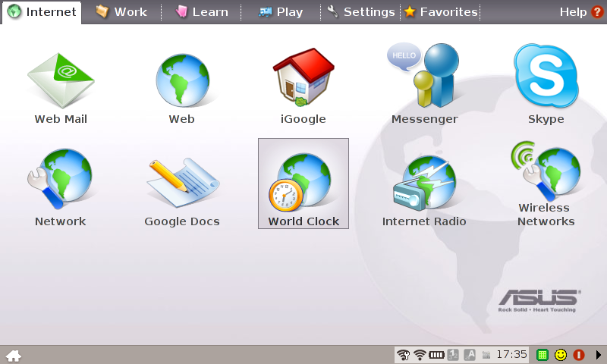Click the small drive tray icon
Viewport: 607px width, 364px height.
486,355
